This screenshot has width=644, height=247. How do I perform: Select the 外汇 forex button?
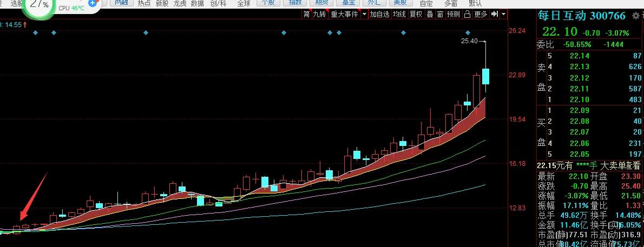373,3
